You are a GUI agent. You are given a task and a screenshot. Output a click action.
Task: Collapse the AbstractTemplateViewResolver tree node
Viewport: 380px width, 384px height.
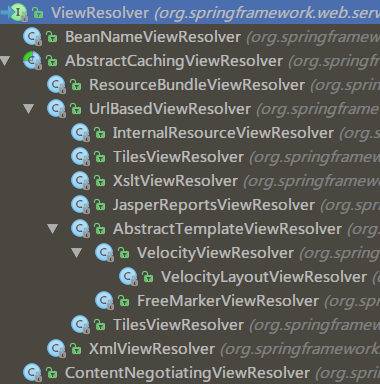point(53,229)
